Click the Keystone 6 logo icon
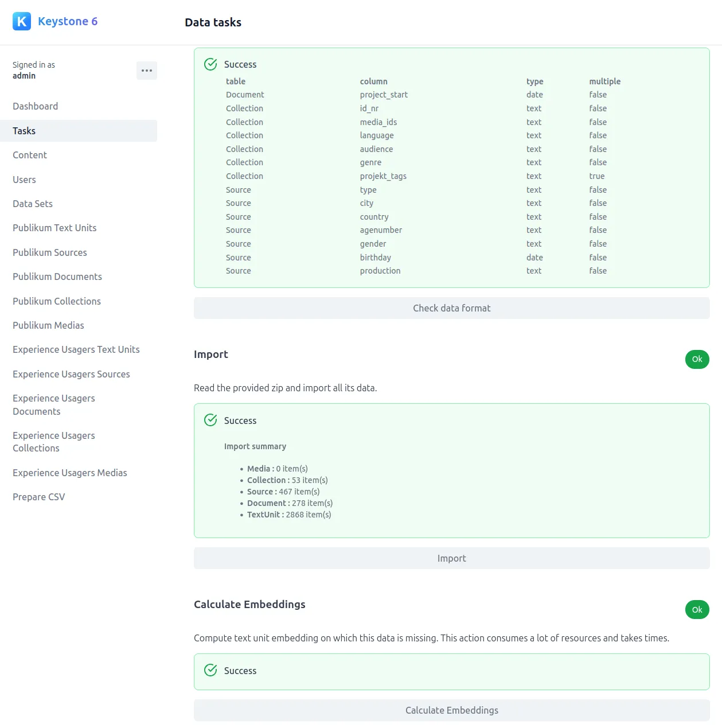Image resolution: width=722 pixels, height=728 pixels. tap(22, 21)
